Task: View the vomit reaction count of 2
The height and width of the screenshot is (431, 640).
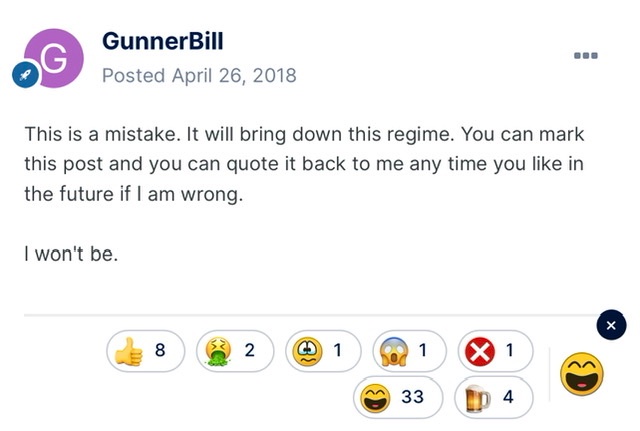Action: click(x=250, y=350)
